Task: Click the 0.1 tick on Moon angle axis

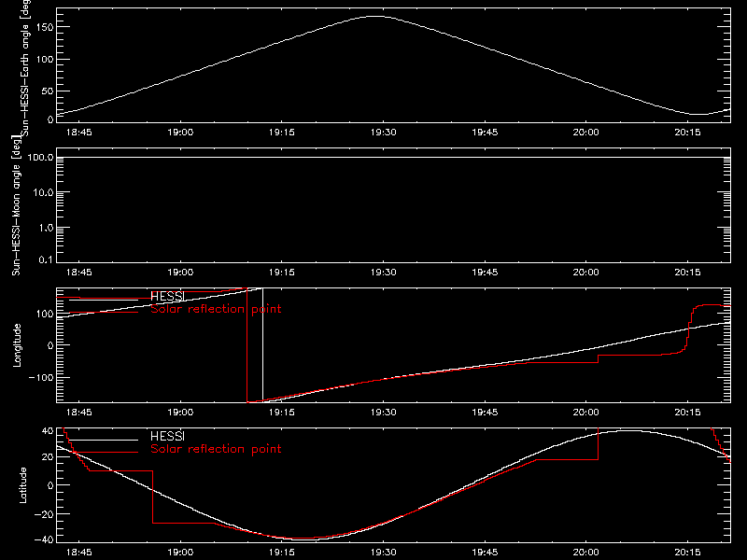Action: pos(46,259)
